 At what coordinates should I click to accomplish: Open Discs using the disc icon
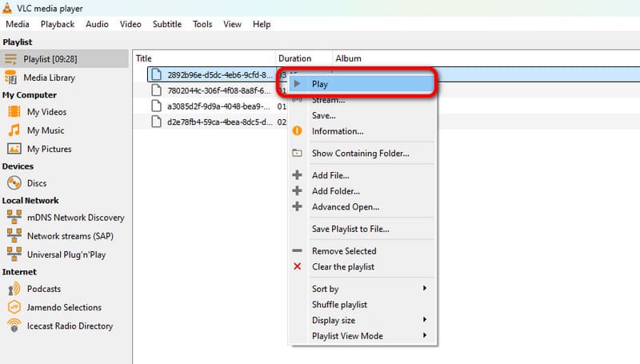pos(13,183)
